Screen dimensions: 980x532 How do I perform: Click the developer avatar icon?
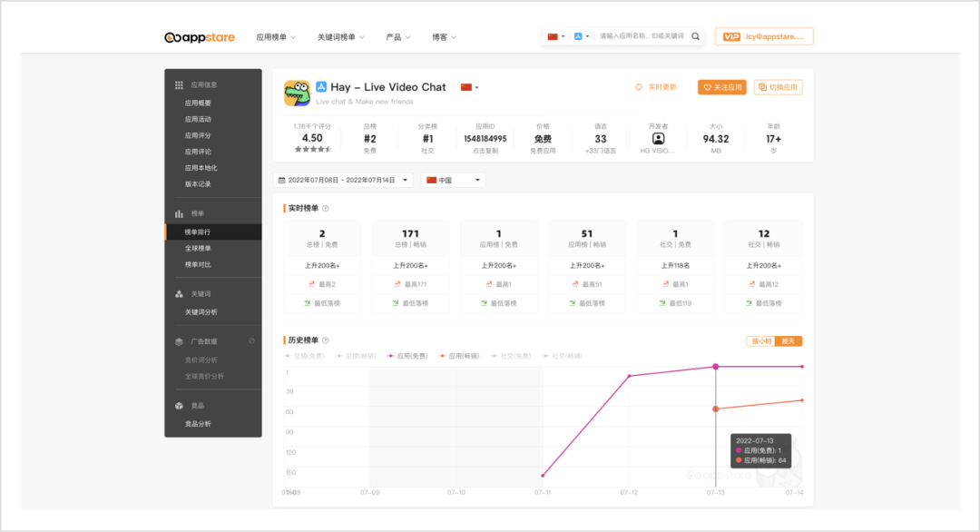click(658, 139)
